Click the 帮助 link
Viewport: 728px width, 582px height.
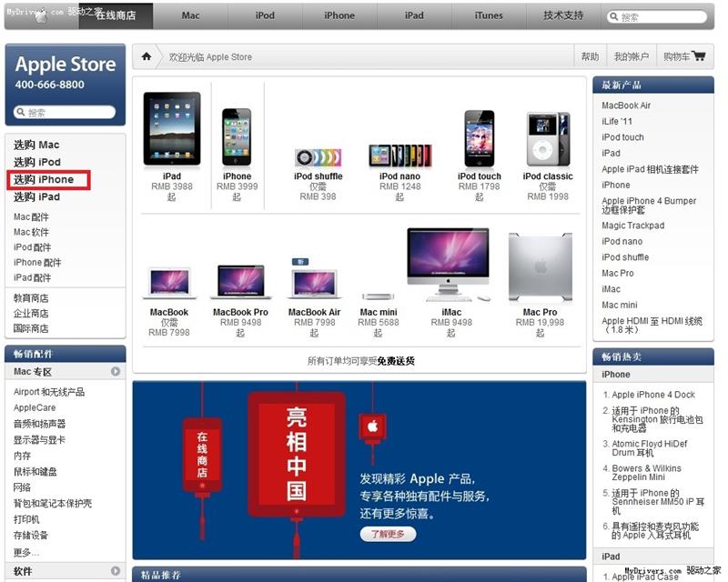click(590, 56)
